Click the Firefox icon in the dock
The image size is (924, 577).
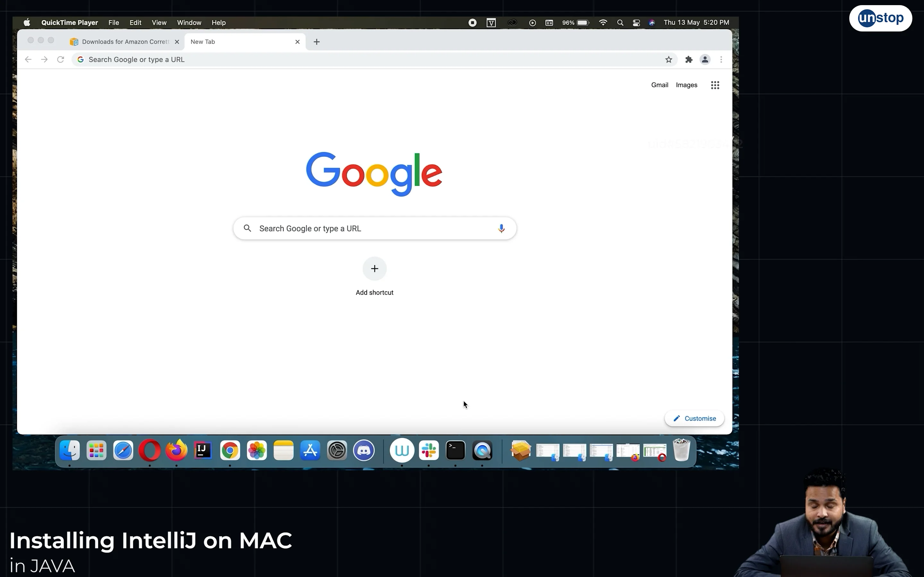pyautogui.click(x=176, y=450)
